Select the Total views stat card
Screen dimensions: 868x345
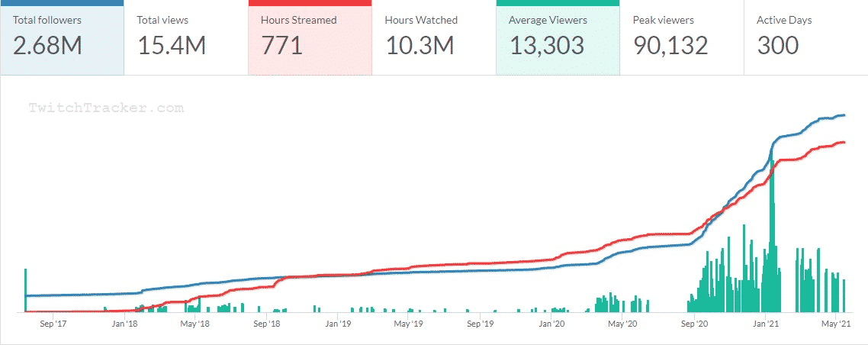point(186,37)
